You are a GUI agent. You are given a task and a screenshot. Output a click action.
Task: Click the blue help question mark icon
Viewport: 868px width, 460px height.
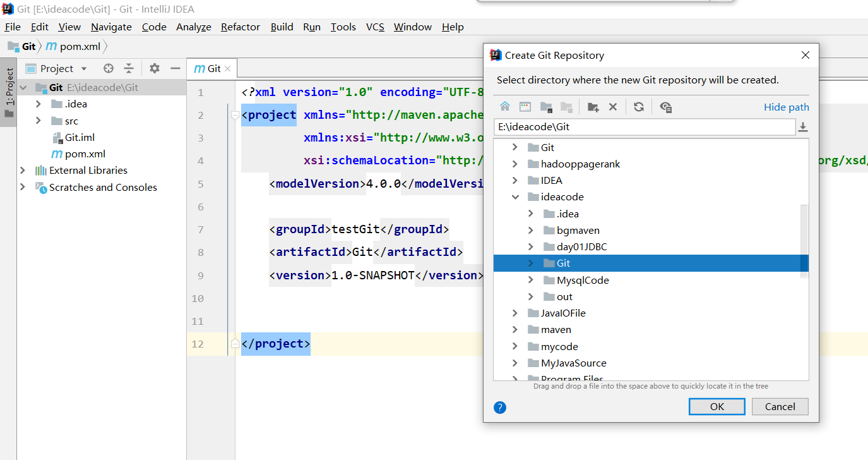[x=499, y=407]
